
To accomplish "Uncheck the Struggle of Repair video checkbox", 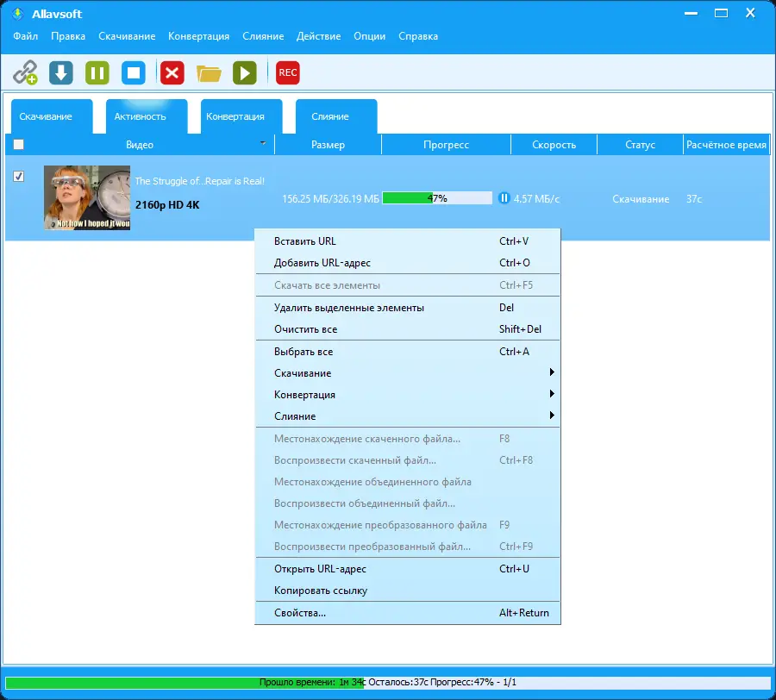I will pyautogui.click(x=18, y=176).
